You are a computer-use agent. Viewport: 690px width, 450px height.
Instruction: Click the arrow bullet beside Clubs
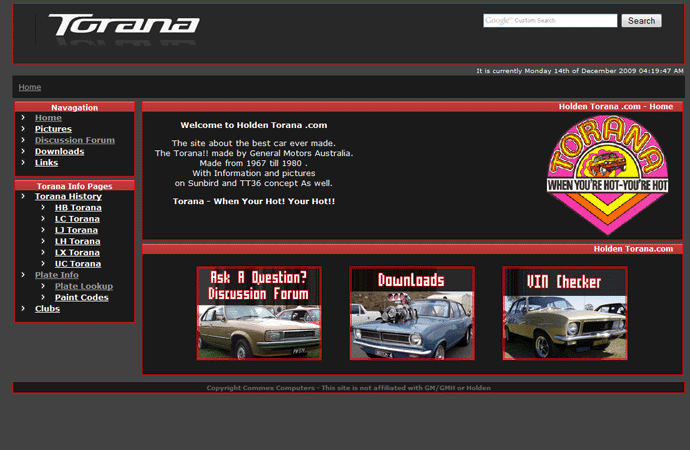click(x=23, y=308)
